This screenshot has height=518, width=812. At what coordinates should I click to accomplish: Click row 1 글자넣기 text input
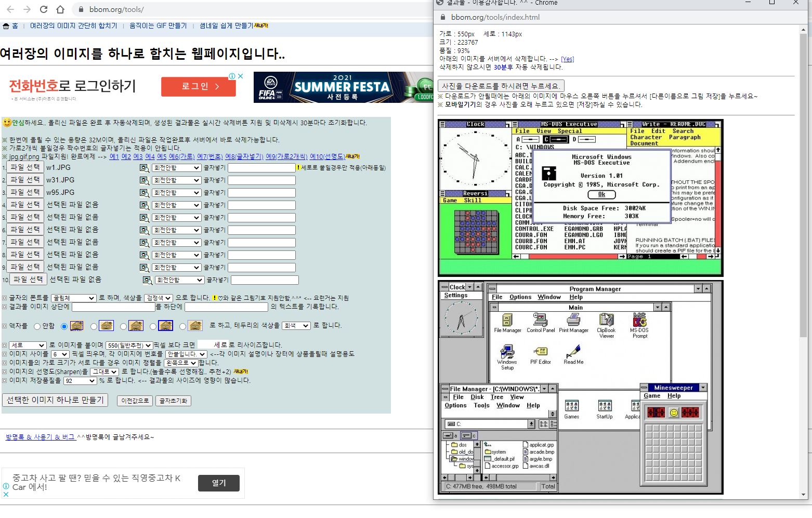[x=261, y=168]
